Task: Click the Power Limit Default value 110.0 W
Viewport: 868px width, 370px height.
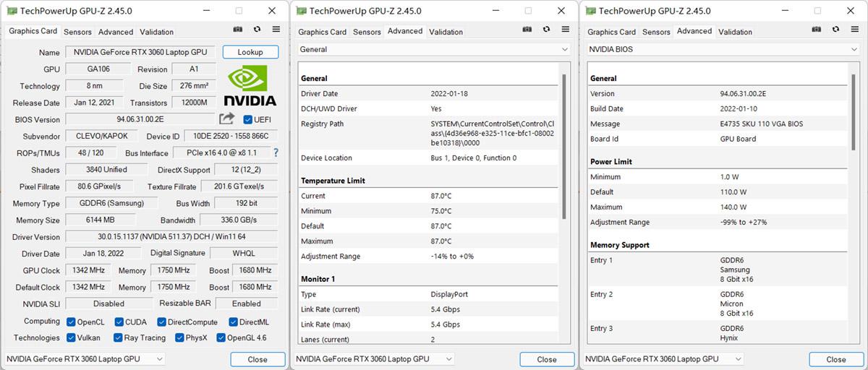Action: coord(733,192)
